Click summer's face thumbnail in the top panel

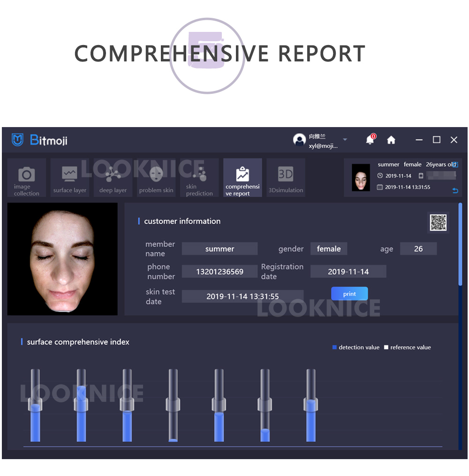(361, 178)
